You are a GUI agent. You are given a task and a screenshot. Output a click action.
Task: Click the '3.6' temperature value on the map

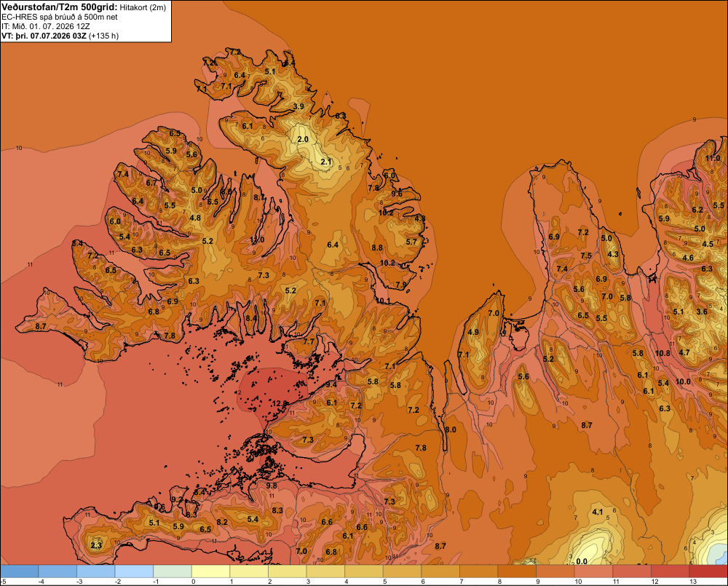point(702,312)
